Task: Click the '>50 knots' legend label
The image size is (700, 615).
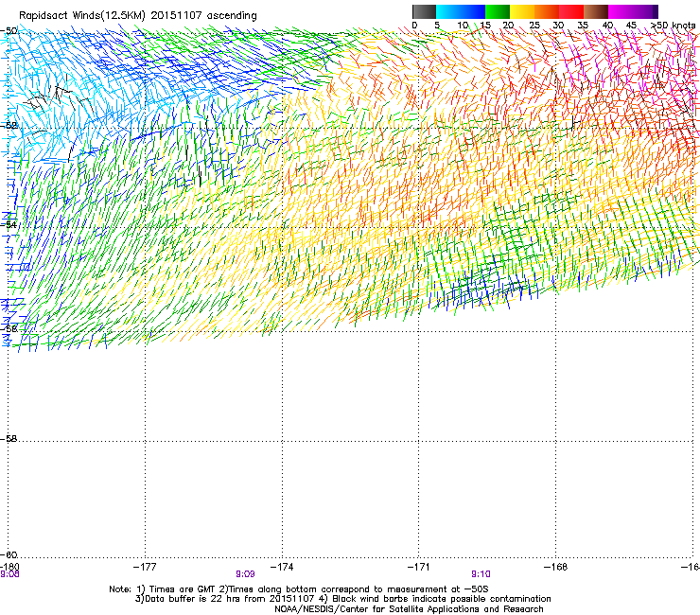Action: tap(673, 26)
